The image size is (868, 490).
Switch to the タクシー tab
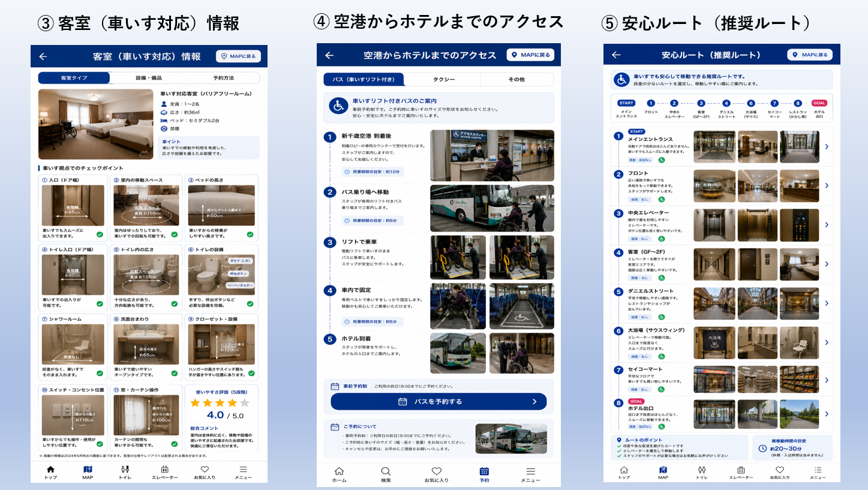pos(443,79)
